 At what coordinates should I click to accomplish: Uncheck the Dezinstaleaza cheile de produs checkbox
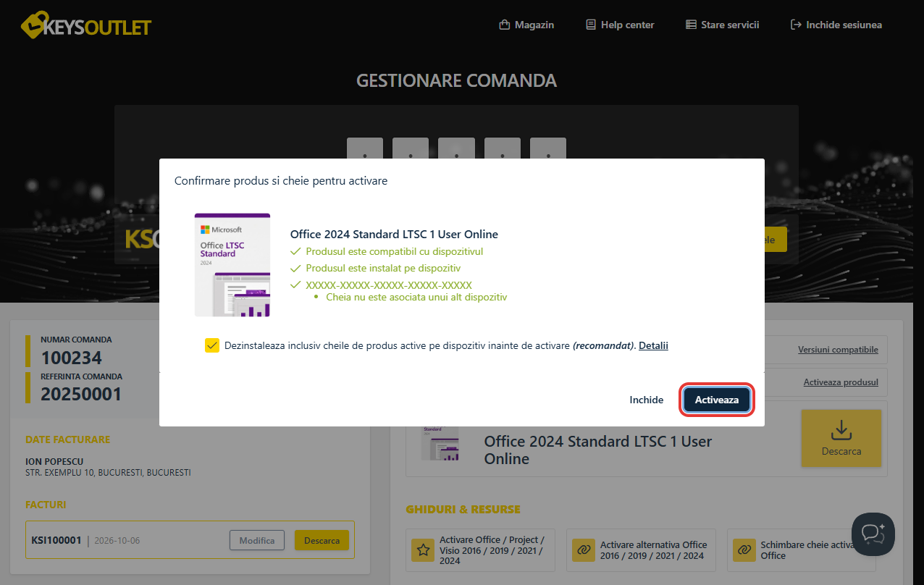[x=212, y=345]
